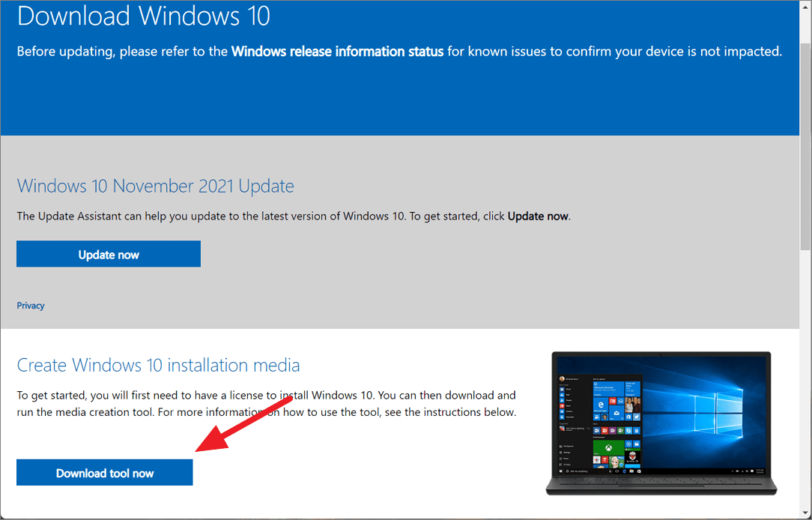Click Create Windows 10 installation media heading
The image size is (812, 520).
click(x=159, y=365)
